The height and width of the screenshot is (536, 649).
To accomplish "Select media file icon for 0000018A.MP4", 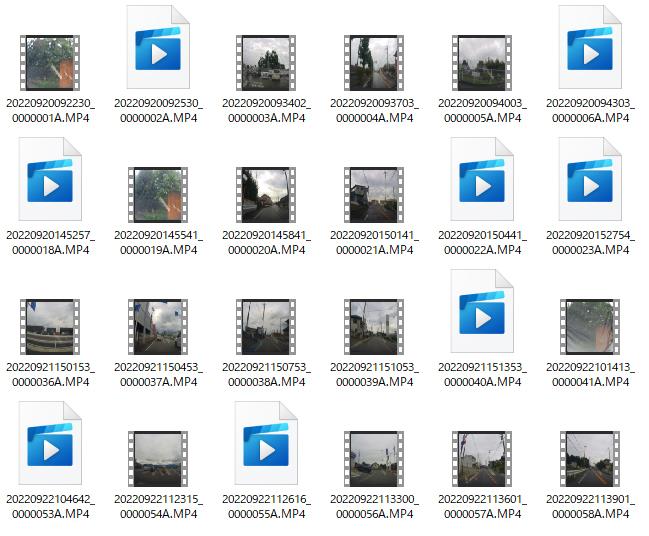I will point(50,179).
